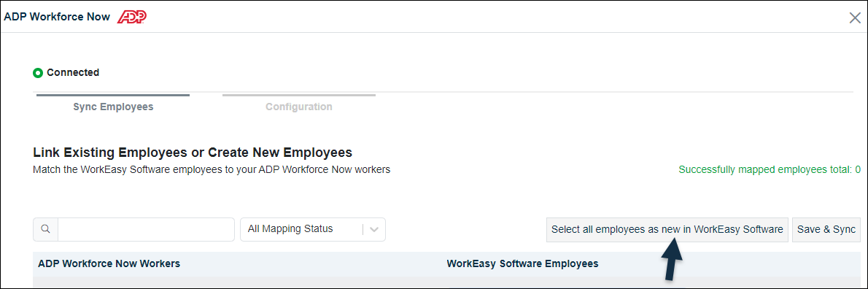Select all employees as new in WorkEasy Software
The image size is (868, 289).
(x=667, y=229)
